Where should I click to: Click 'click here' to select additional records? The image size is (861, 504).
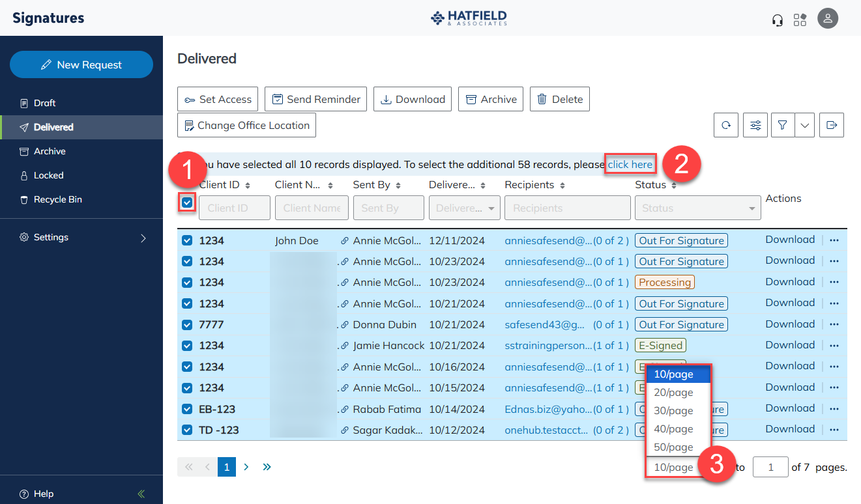point(630,165)
